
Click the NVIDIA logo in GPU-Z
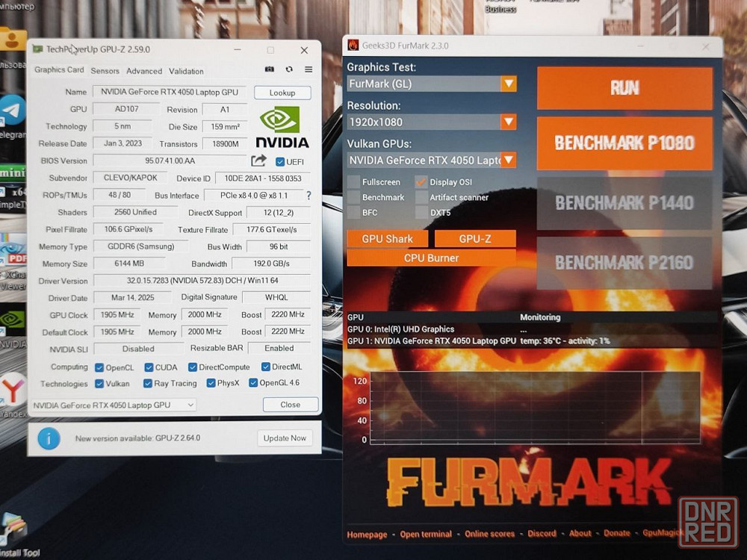pos(282,127)
